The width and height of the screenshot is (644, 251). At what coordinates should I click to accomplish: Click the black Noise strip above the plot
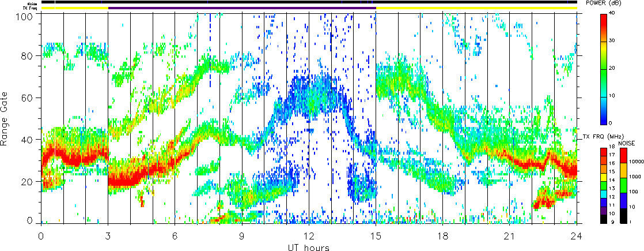coord(309,2)
